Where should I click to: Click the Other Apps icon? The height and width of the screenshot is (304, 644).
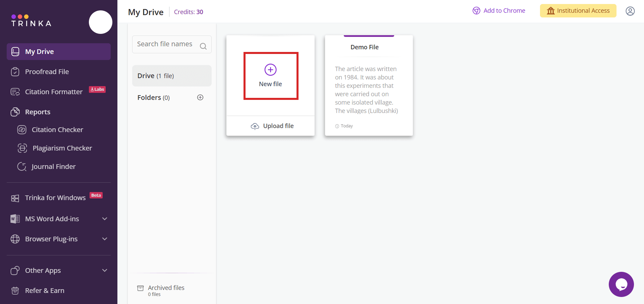pyautogui.click(x=15, y=270)
